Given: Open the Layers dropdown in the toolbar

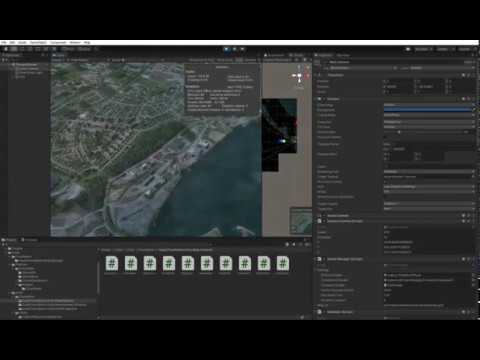Looking at the screenshot, I should [x=445, y=49].
